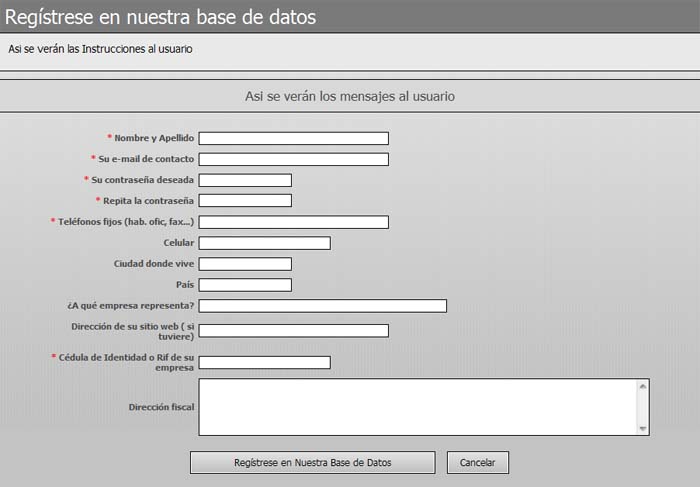The image size is (700, 487).
Task: Click the down arrow of Dirección fiscal scrollbar
Action: (x=643, y=428)
